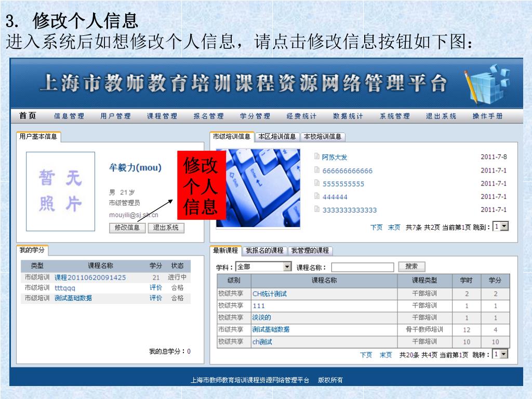
Task: Click the document icon beside 666666666666
Action: point(316,170)
